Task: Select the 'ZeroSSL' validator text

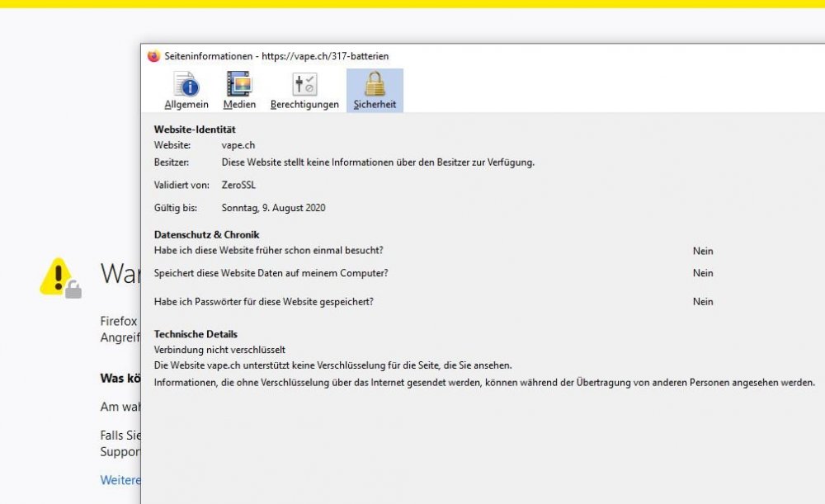Action: click(238, 186)
